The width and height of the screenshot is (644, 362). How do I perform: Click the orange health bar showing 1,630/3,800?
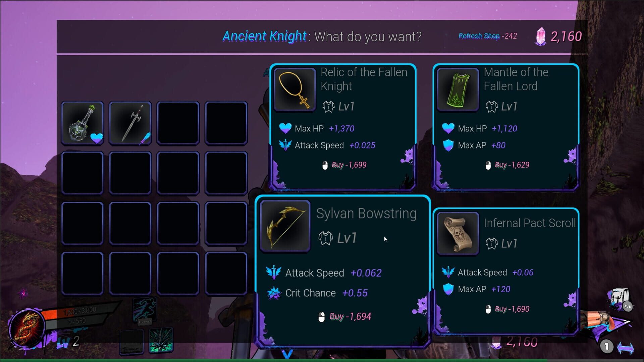click(80, 312)
